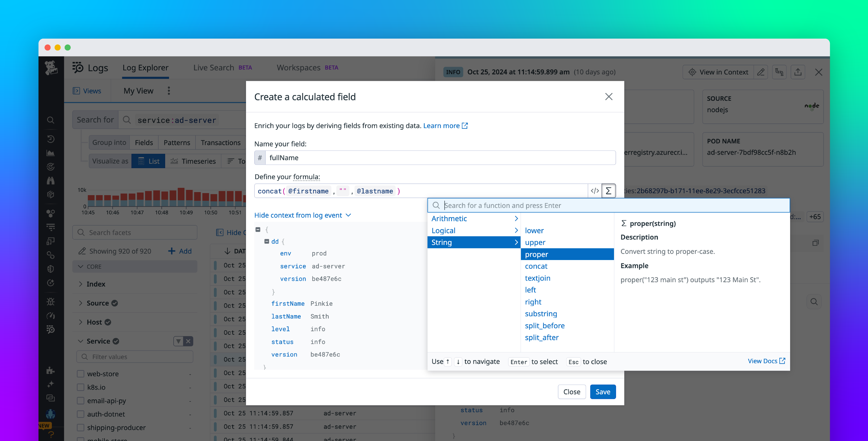Select the Watchdog binoculars icon in the sidebar
868x441 pixels.
tap(51, 181)
